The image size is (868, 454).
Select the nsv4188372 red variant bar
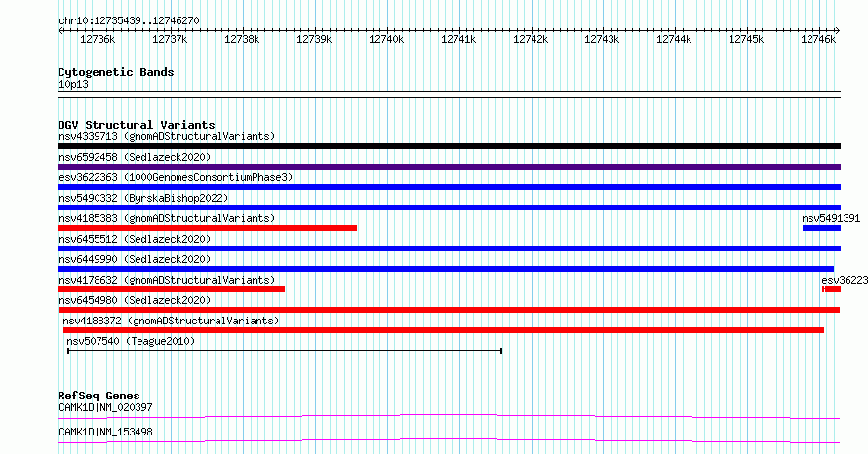(444, 330)
